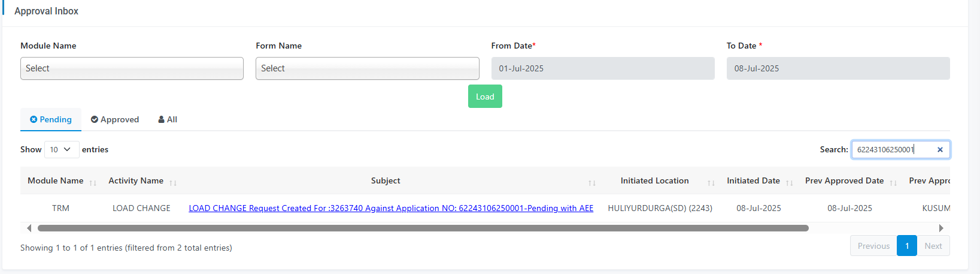Click the green Load button

click(x=485, y=97)
